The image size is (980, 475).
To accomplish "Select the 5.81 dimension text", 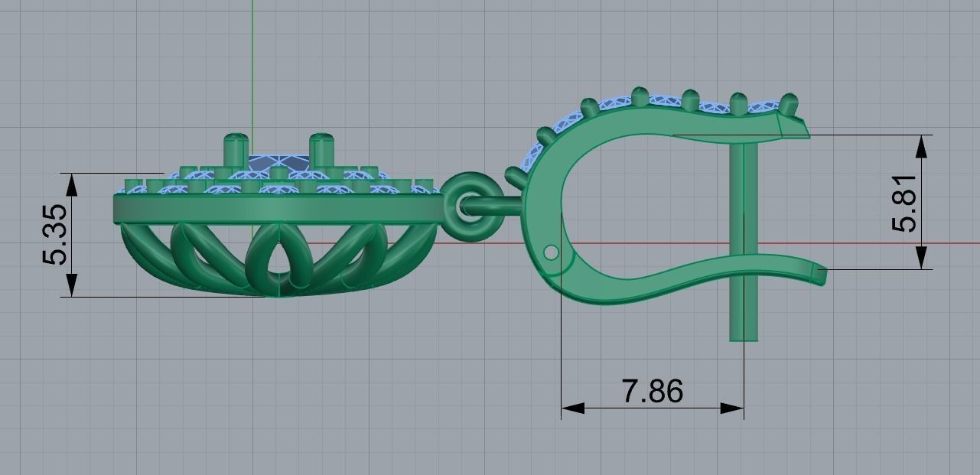I will [903, 201].
